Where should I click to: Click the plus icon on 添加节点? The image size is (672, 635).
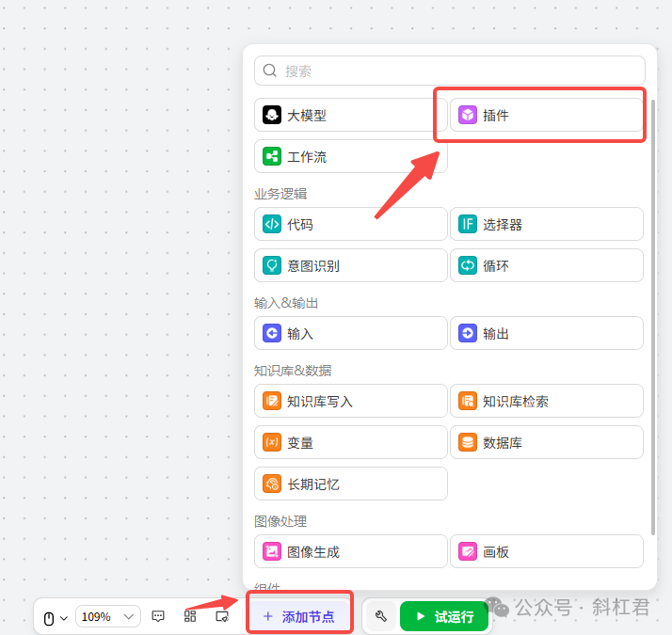268,616
